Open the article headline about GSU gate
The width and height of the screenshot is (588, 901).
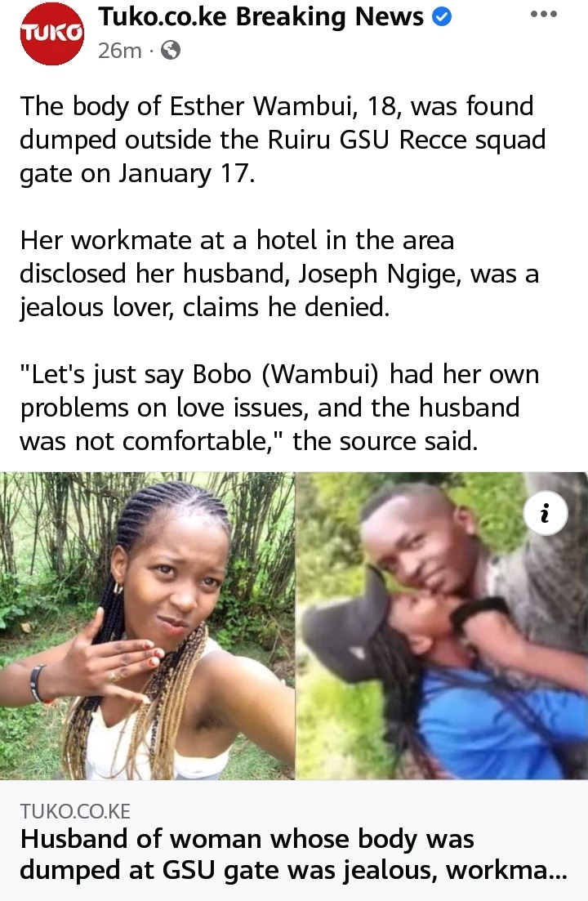click(x=293, y=854)
